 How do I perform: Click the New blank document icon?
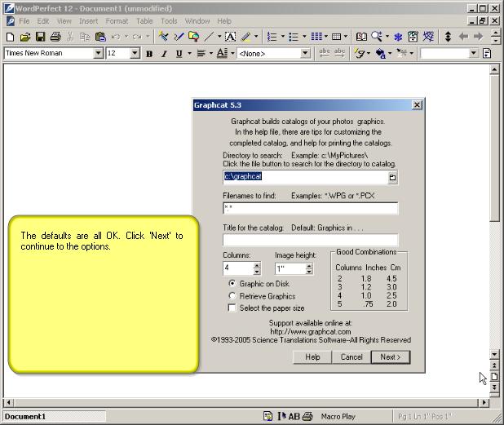point(10,37)
